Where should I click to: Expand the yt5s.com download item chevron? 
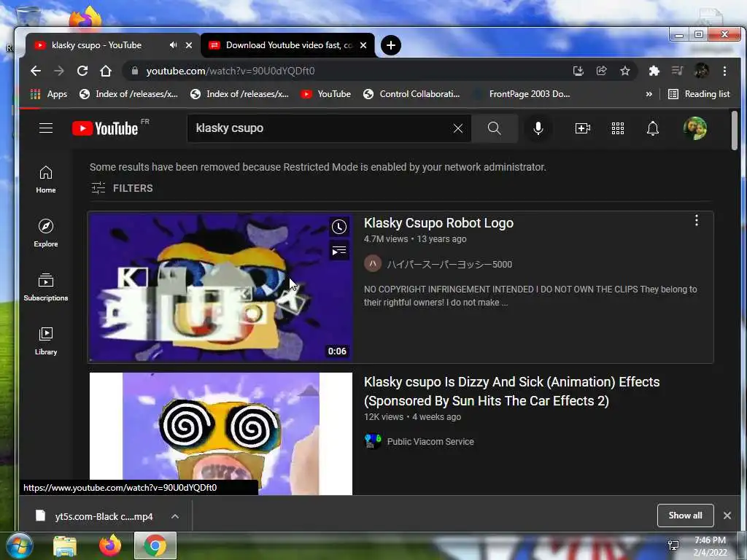coord(175,516)
